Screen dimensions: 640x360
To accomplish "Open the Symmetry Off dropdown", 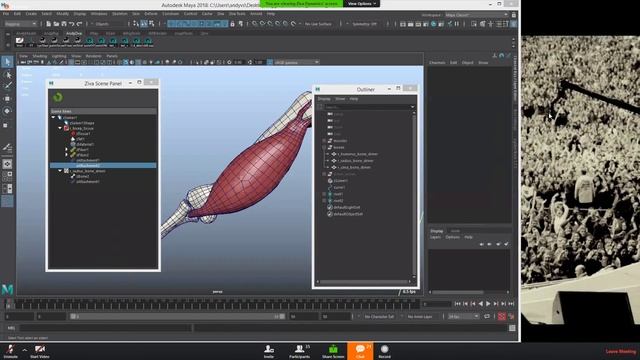I will coord(364,24).
